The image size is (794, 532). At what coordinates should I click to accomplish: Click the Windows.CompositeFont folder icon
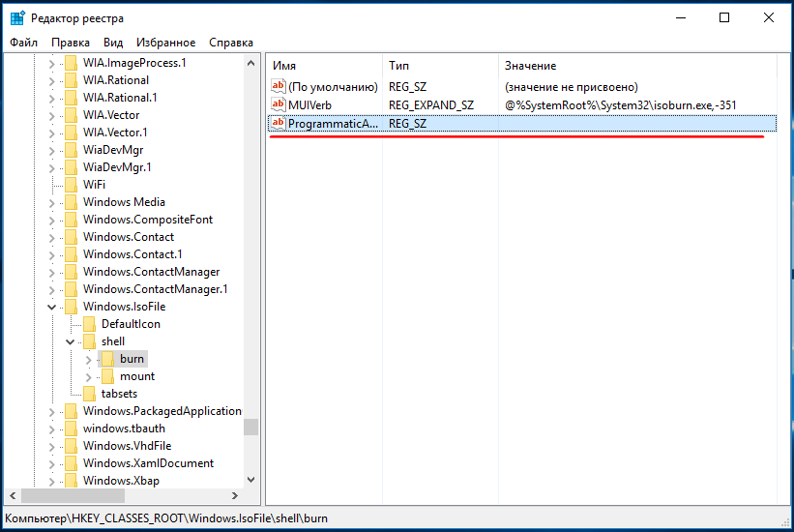71,220
